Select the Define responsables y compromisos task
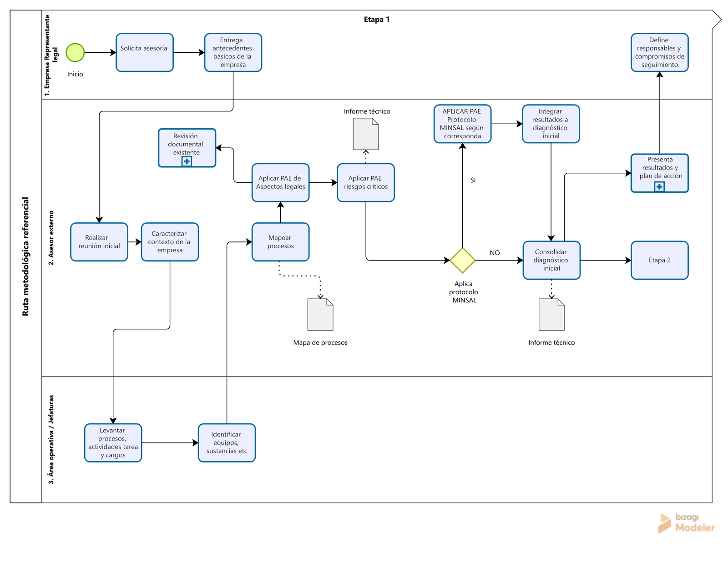This screenshot has width=728, height=578. 660,52
